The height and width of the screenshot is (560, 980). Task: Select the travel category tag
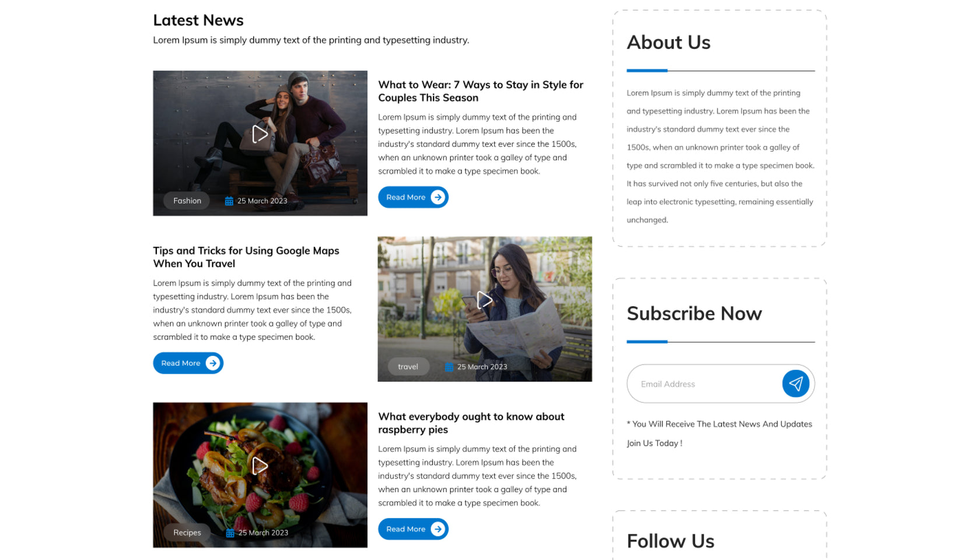point(408,367)
